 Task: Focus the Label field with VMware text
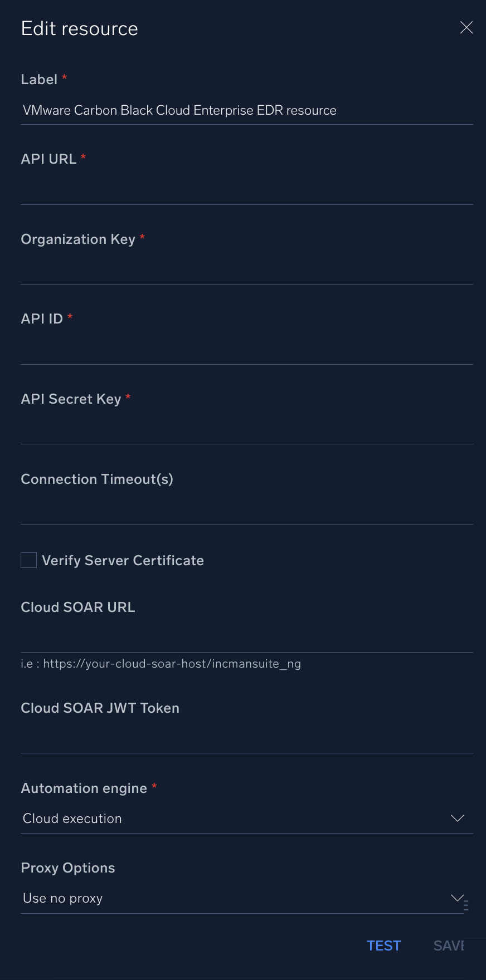click(246, 110)
